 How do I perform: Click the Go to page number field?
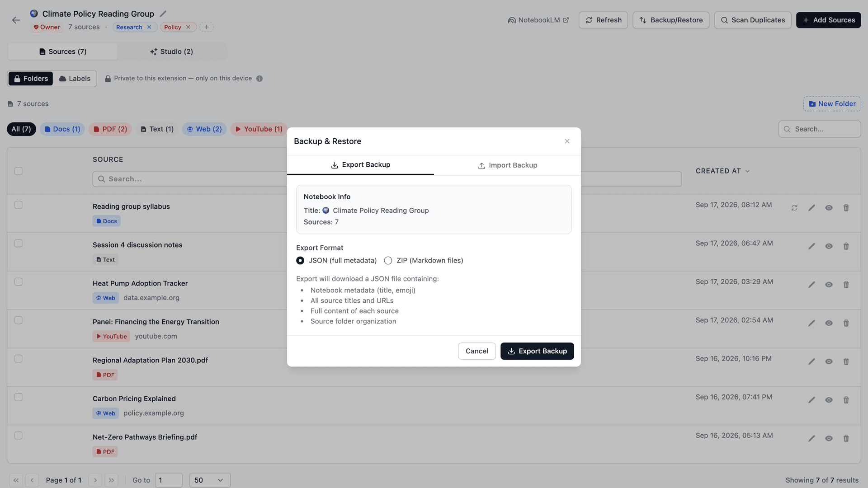[169, 480]
